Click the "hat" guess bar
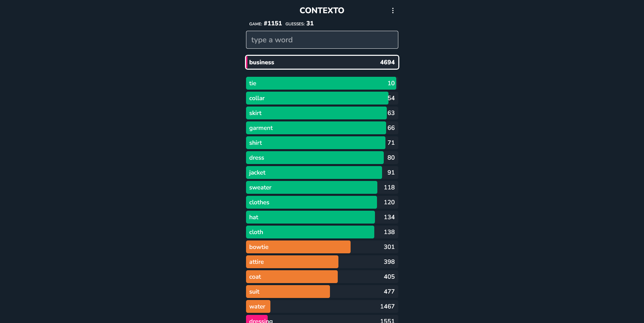The height and width of the screenshot is (323, 644). 310,217
